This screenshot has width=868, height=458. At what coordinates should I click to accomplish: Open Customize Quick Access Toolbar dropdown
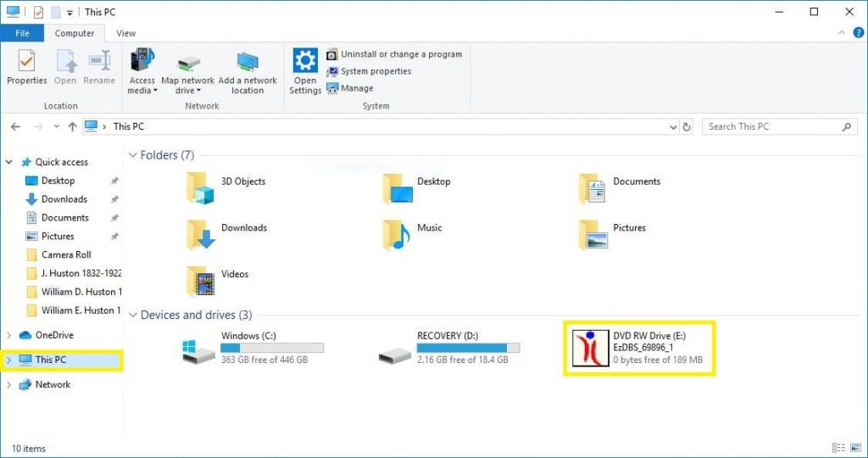70,12
